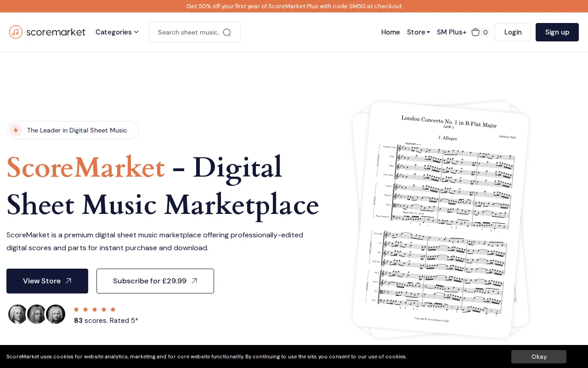Click the scoremarket wordmark text
This screenshot has width=588, height=368.
pyautogui.click(x=56, y=32)
